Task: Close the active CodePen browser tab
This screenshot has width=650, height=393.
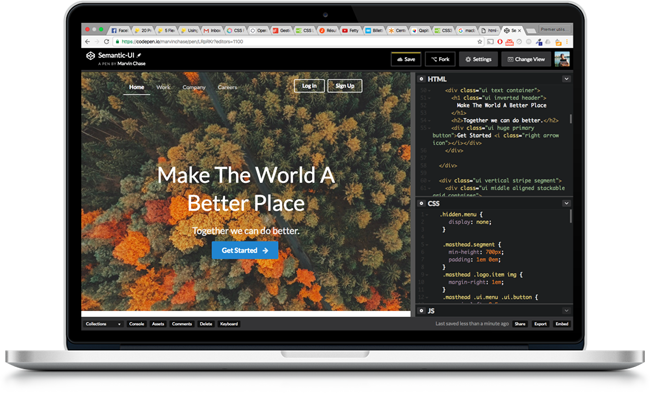Action: [x=519, y=31]
